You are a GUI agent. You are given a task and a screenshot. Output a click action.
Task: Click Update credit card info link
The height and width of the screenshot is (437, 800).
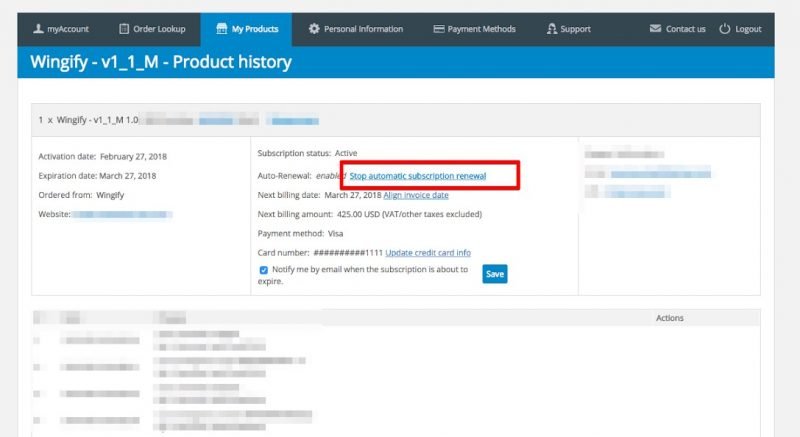tap(428, 253)
